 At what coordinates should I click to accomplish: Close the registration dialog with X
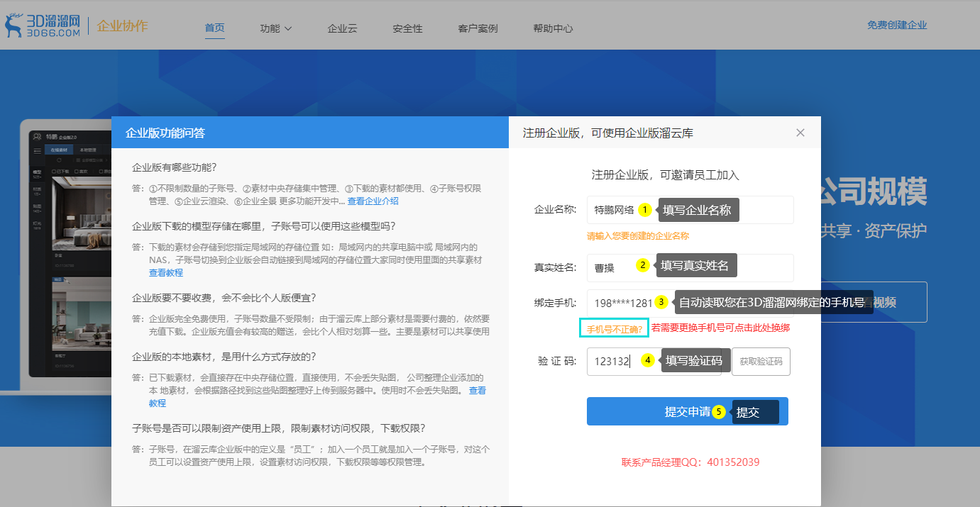[x=800, y=133]
